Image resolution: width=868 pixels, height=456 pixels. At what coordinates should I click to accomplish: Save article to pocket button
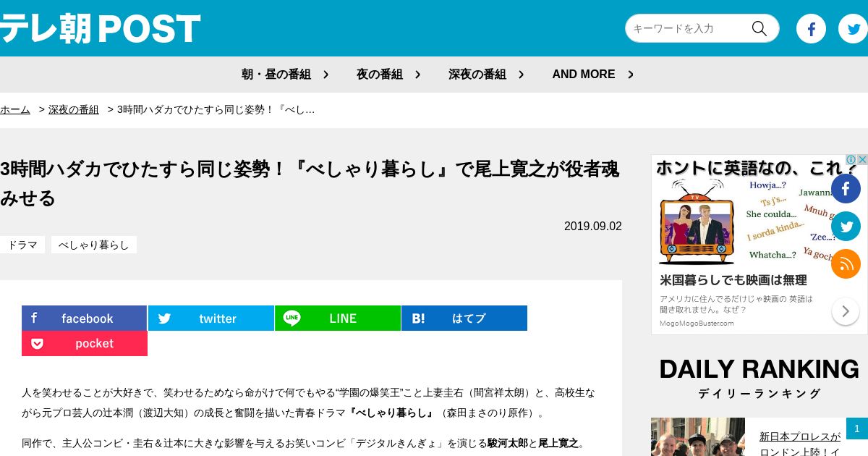coord(85,344)
